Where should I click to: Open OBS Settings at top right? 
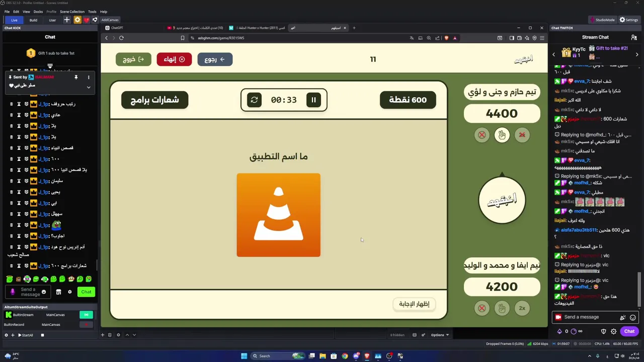pyautogui.click(x=629, y=20)
